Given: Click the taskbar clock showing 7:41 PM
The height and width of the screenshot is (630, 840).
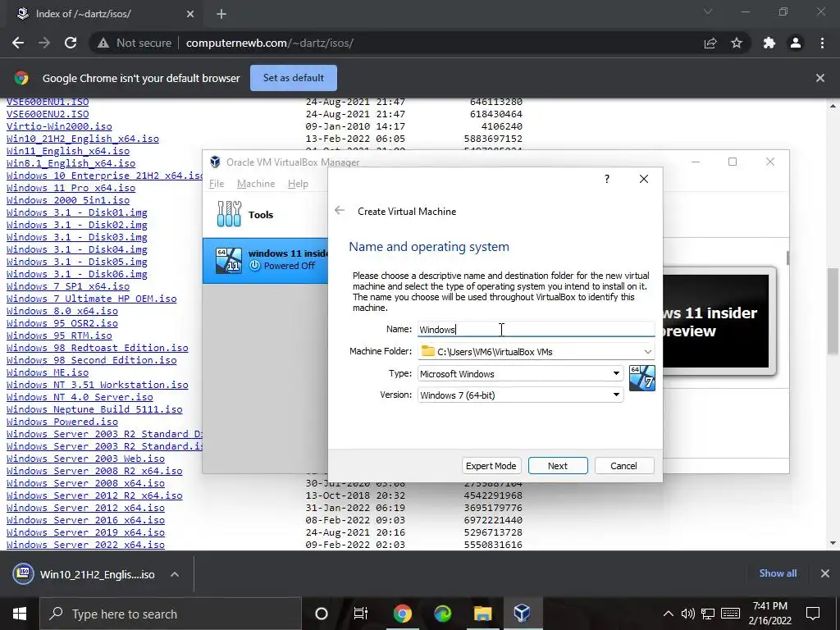Looking at the screenshot, I should 769,614.
